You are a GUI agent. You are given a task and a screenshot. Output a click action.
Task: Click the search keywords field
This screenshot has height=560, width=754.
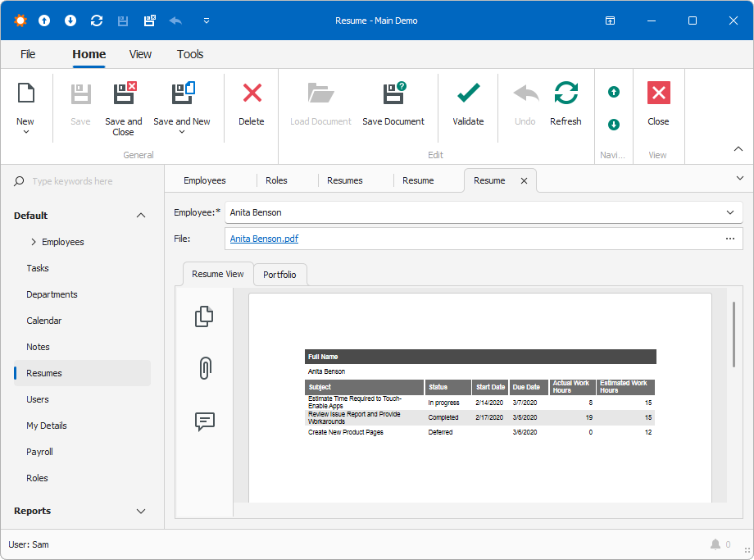(90, 181)
